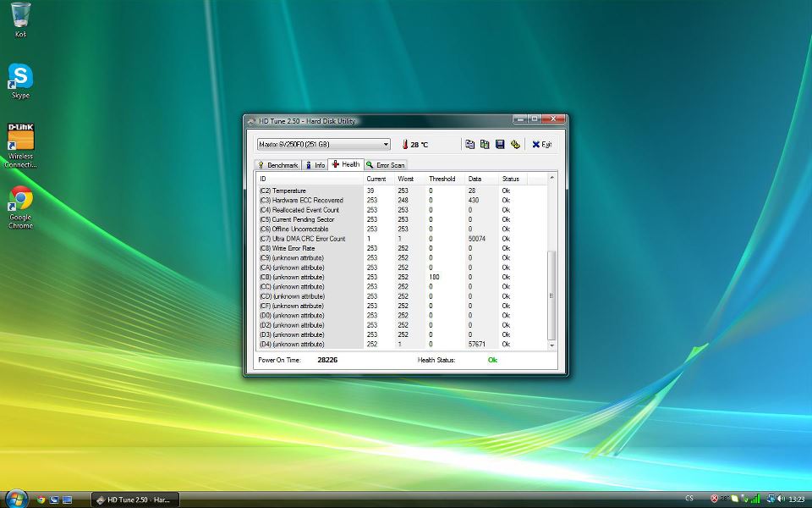Click the data value 50074
This screenshot has height=508, width=812.
tap(476, 239)
